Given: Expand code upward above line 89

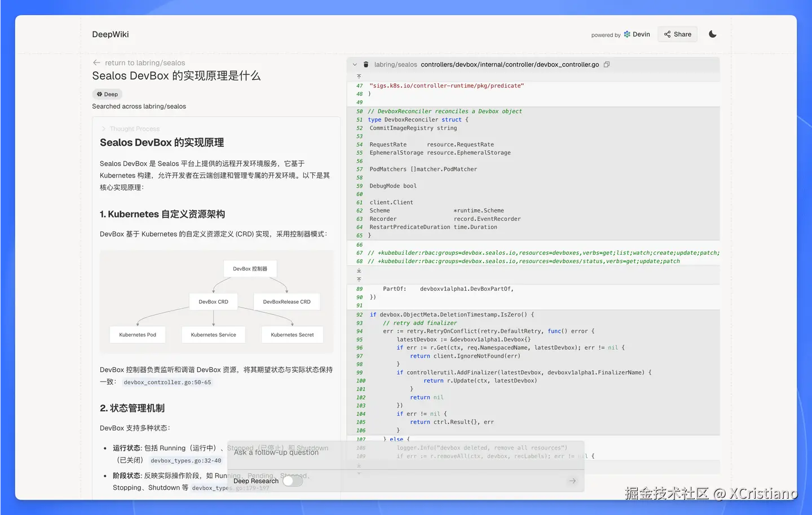Looking at the screenshot, I should (x=359, y=279).
